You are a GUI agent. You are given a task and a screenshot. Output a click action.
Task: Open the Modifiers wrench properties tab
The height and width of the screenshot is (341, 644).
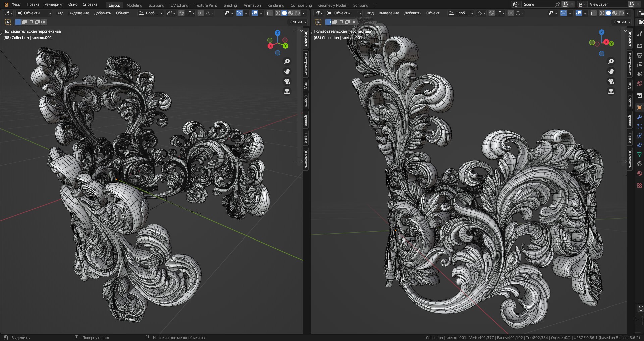(x=640, y=117)
